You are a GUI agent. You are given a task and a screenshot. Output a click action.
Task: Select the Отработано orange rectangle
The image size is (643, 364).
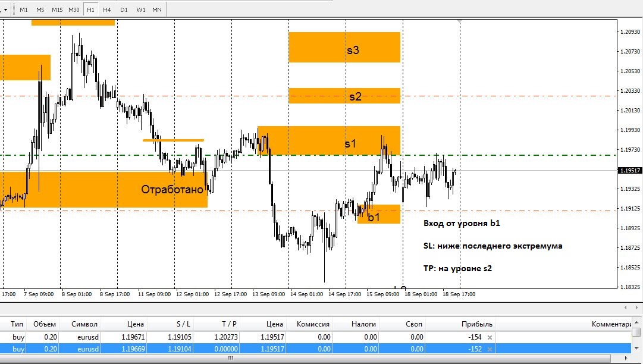pyautogui.click(x=103, y=189)
